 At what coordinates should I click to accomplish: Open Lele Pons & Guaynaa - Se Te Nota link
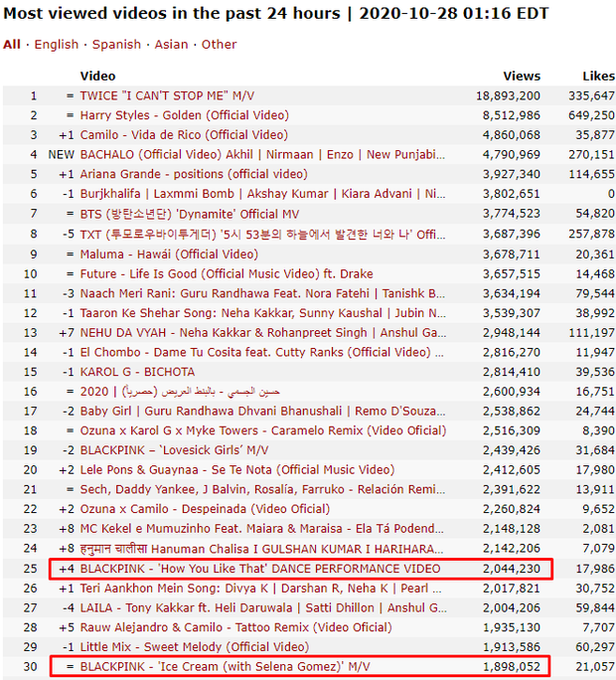(x=237, y=469)
